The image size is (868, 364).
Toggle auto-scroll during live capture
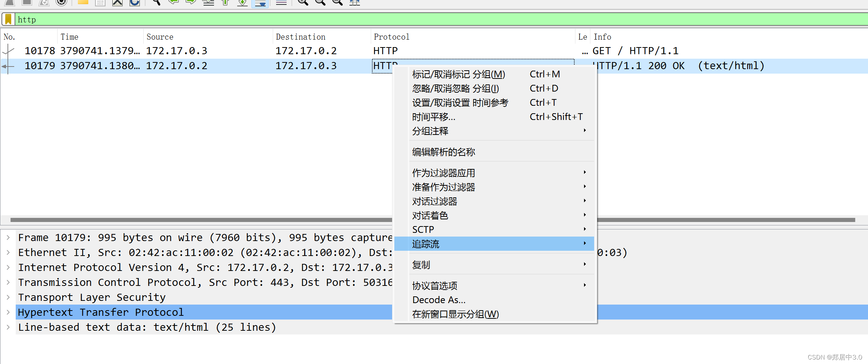point(260,3)
